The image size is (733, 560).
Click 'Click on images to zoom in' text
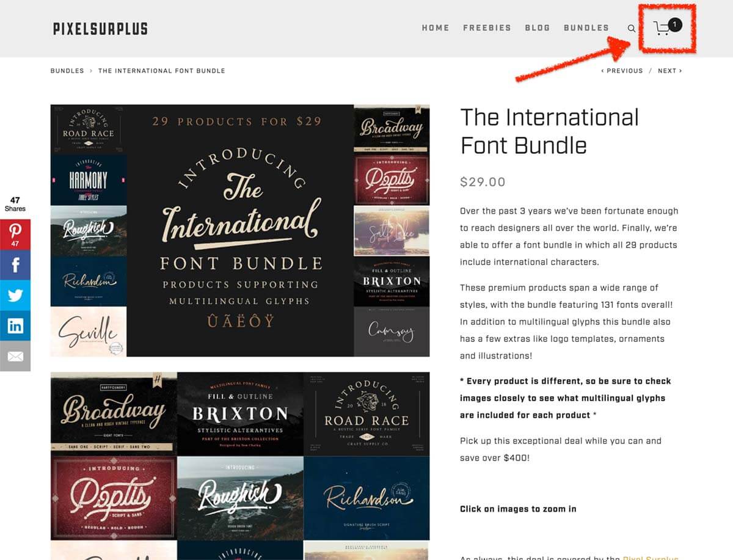(x=518, y=509)
